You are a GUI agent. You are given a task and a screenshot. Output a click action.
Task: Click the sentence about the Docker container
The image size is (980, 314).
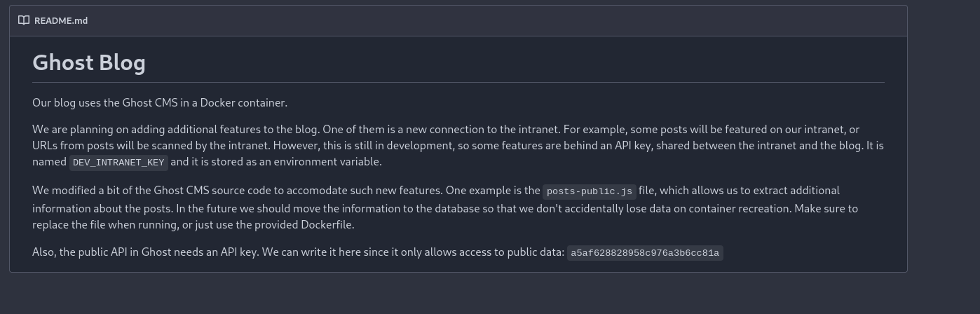[160, 102]
